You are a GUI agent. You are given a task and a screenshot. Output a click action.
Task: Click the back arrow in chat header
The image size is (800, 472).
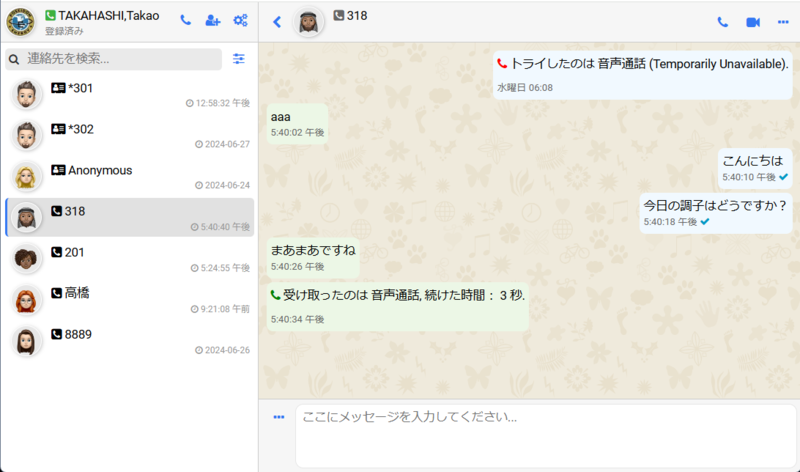tap(277, 22)
